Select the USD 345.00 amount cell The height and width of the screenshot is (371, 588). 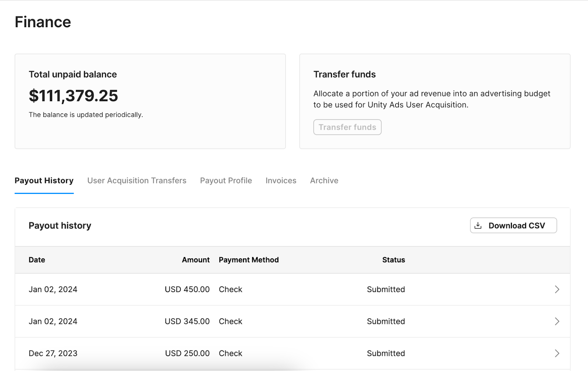(187, 321)
